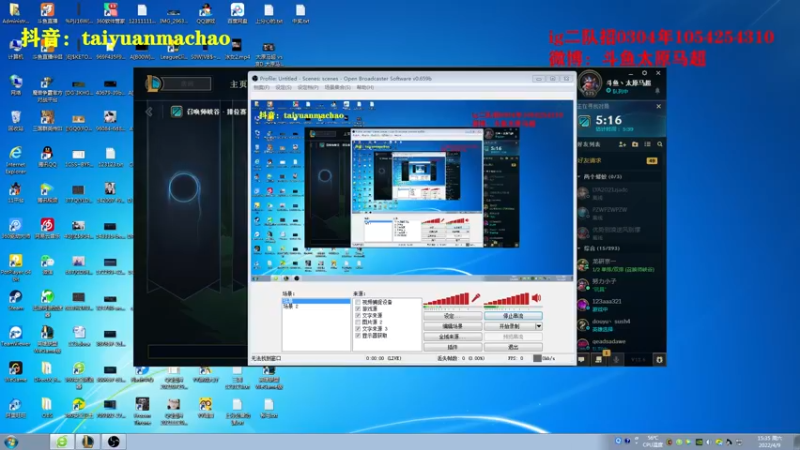Click the add friend icon in League client
Viewport: 800px width, 450px height.
pos(622,144)
